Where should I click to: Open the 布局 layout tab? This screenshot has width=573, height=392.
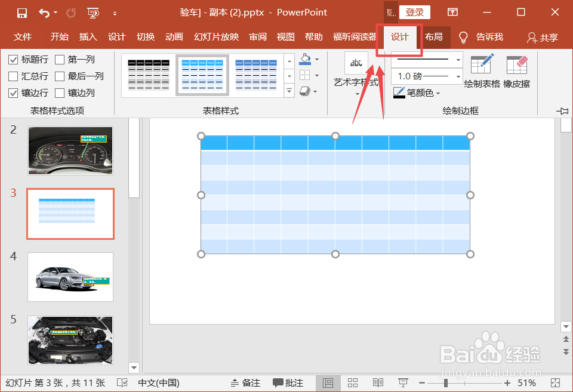click(x=433, y=37)
